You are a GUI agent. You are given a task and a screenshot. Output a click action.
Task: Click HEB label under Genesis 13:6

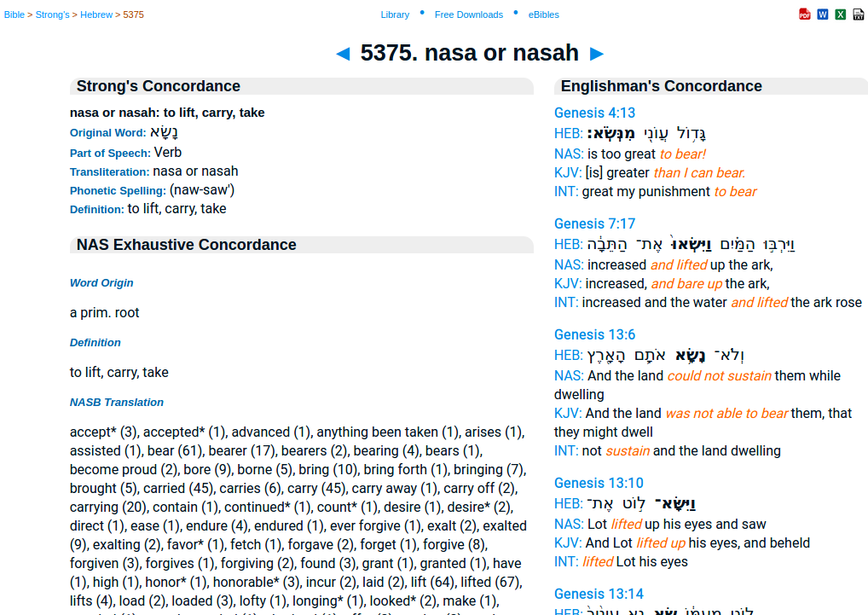(x=569, y=355)
